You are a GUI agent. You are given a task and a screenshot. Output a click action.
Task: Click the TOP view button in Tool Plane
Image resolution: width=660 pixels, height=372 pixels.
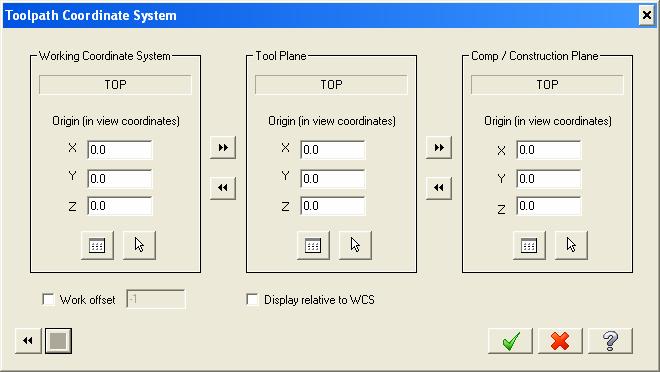coord(331,85)
